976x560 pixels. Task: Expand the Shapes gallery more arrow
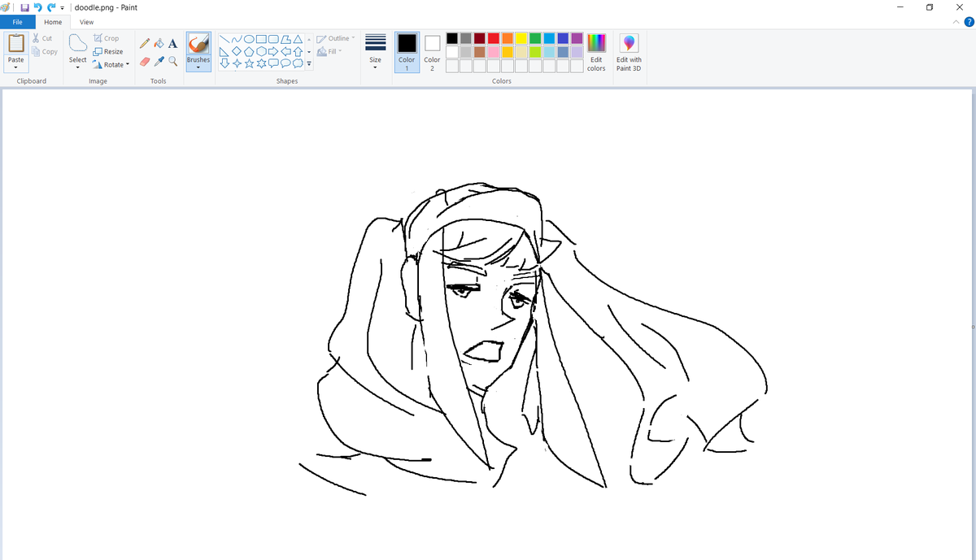(x=309, y=64)
